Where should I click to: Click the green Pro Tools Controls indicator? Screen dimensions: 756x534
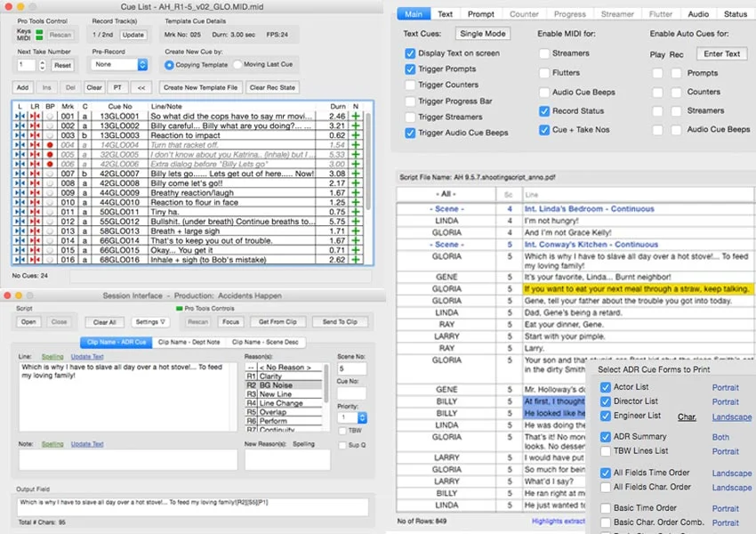pyautogui.click(x=180, y=308)
